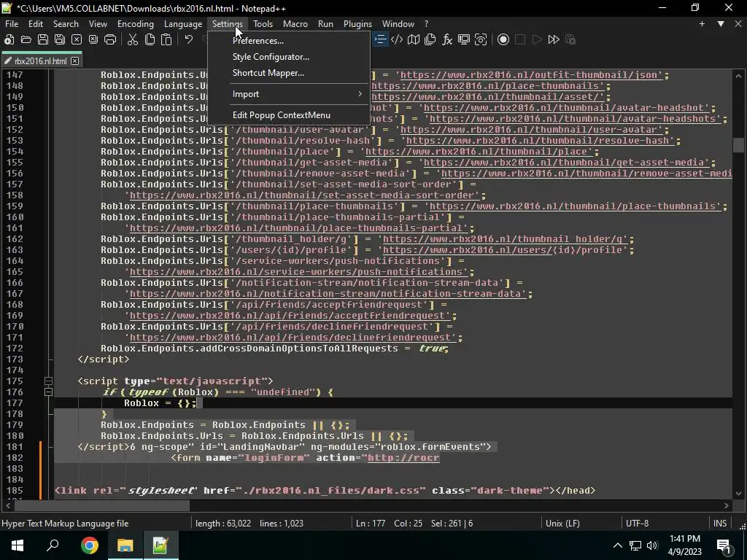Open the Plugins menu
The height and width of the screenshot is (560, 747).
(357, 24)
